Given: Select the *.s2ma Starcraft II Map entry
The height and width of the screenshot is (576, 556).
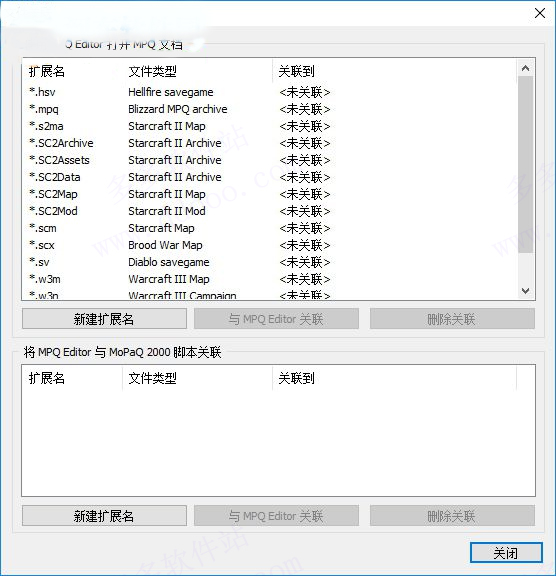Looking at the screenshot, I should click(x=269, y=126).
